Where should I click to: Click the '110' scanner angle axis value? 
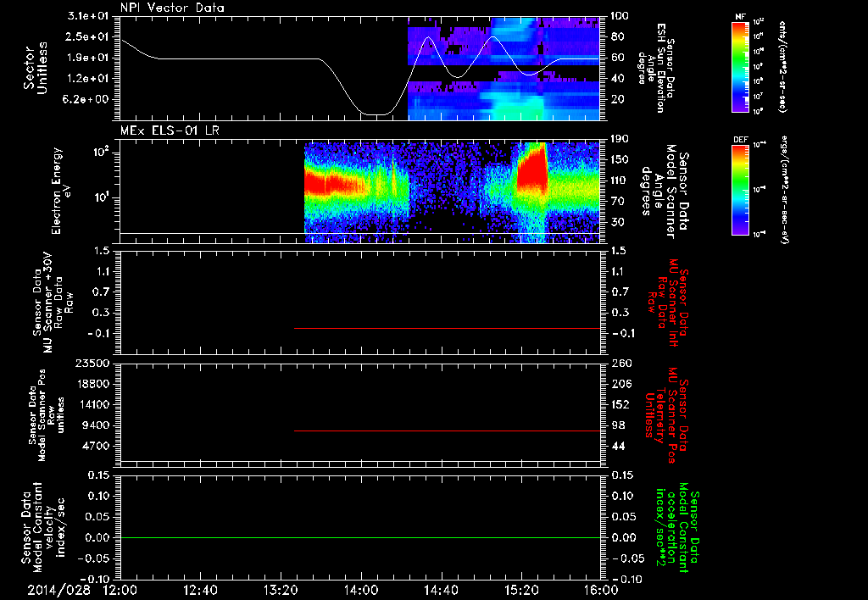pyautogui.click(x=620, y=181)
